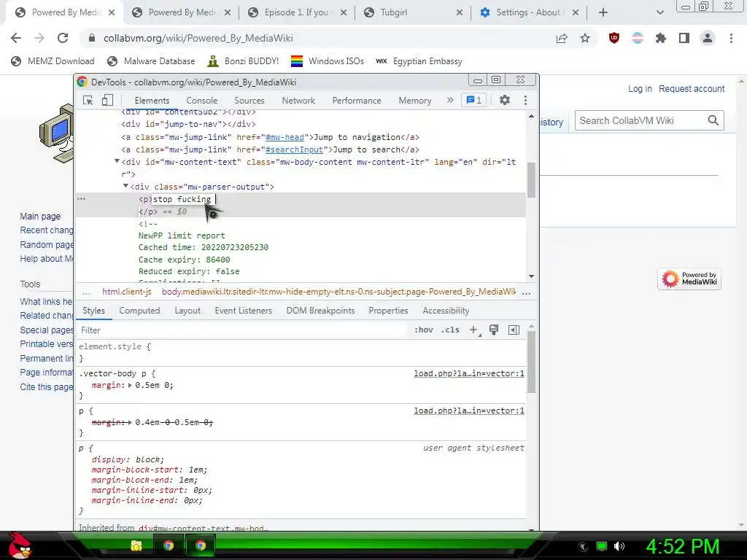
Task: Open the Extensions puzzle-piece menu
Action: coord(661,38)
